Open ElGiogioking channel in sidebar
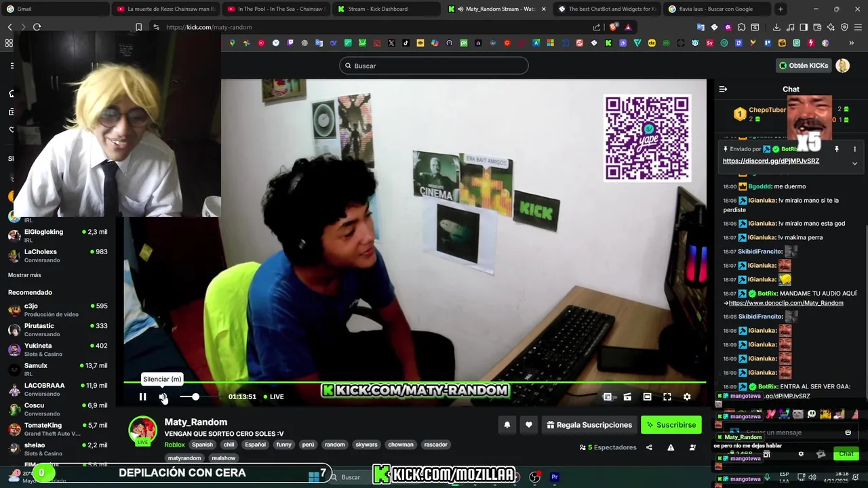The height and width of the screenshot is (488, 868). pyautogui.click(x=58, y=235)
